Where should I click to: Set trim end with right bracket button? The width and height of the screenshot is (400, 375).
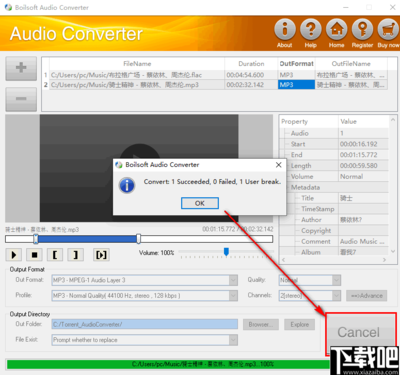76,255
